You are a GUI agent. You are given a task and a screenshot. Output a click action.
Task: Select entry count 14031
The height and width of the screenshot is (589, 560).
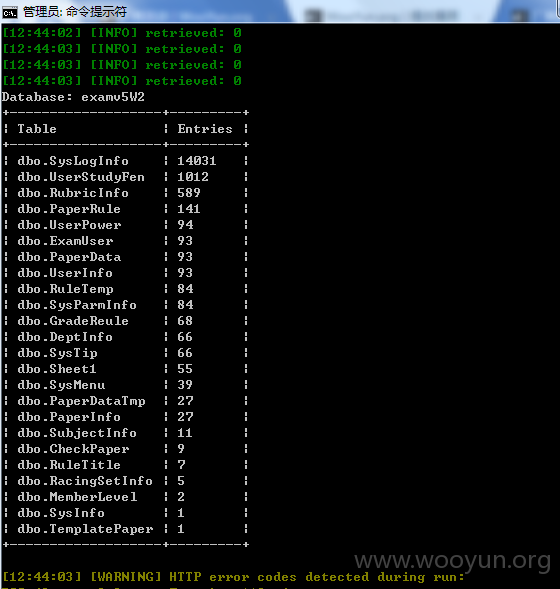click(x=197, y=161)
